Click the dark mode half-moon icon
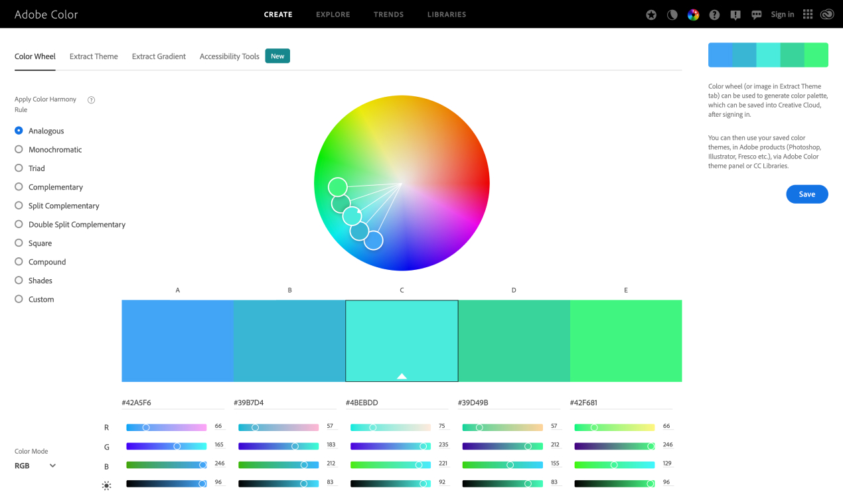The image size is (843, 504). pos(672,14)
